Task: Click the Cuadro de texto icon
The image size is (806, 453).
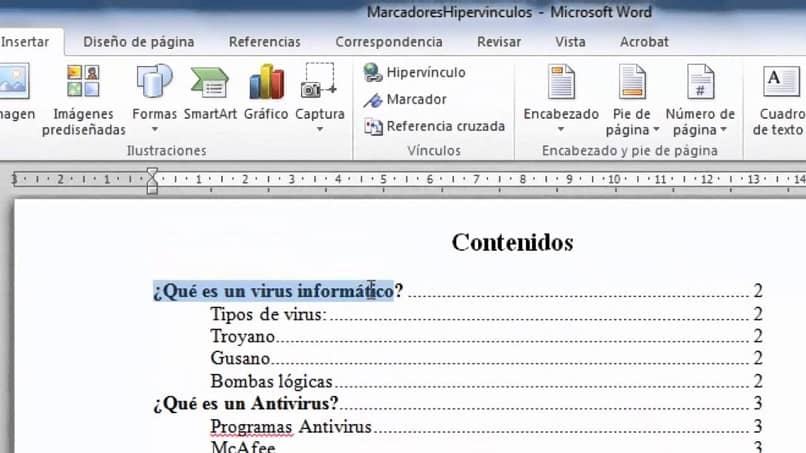Action: (780, 82)
